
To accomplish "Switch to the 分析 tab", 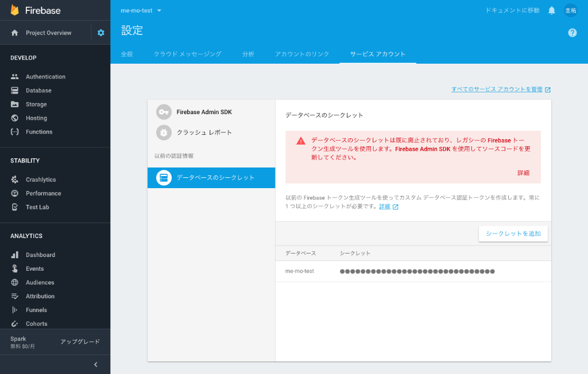I will [248, 54].
